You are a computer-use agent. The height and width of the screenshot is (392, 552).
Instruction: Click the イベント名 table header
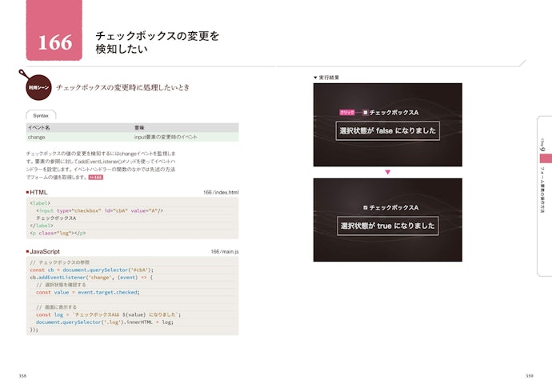point(39,127)
